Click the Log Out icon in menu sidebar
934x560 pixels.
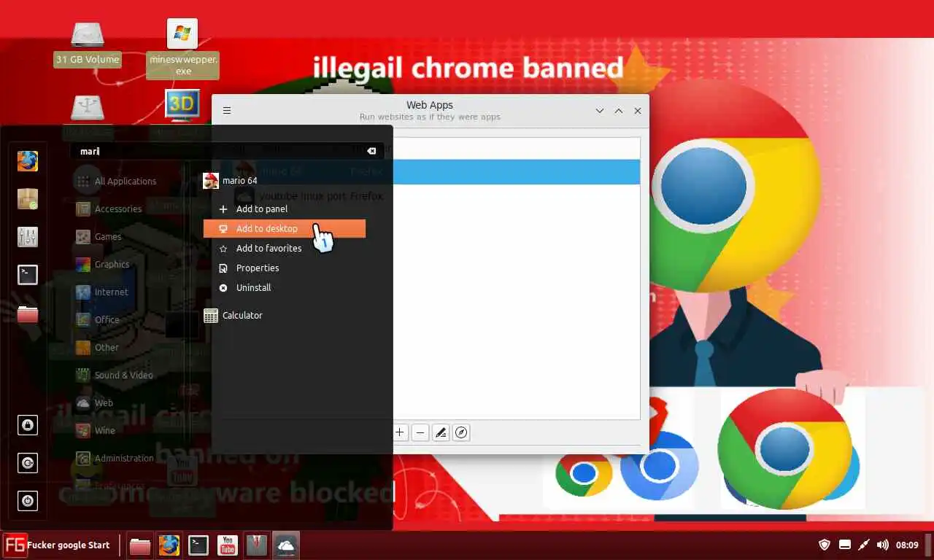click(x=28, y=462)
